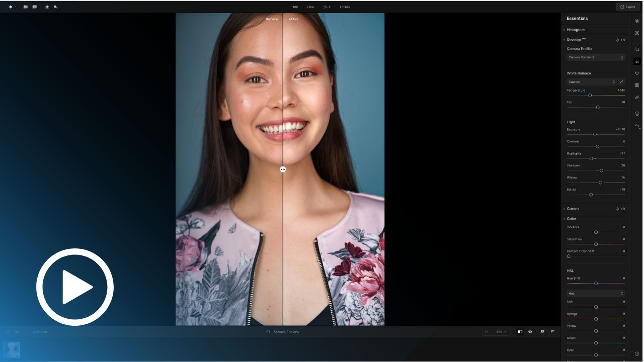Select the sample photo thumbnail in filmstrip
The width and height of the screenshot is (644, 362).
(x=12, y=350)
